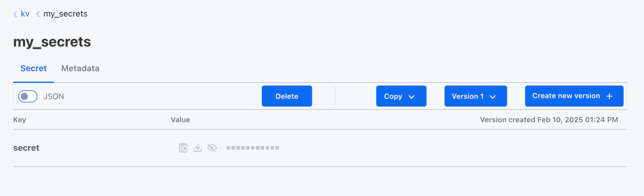Create a new version of the secret
This screenshot has width=644, height=196.
pyautogui.click(x=574, y=96)
